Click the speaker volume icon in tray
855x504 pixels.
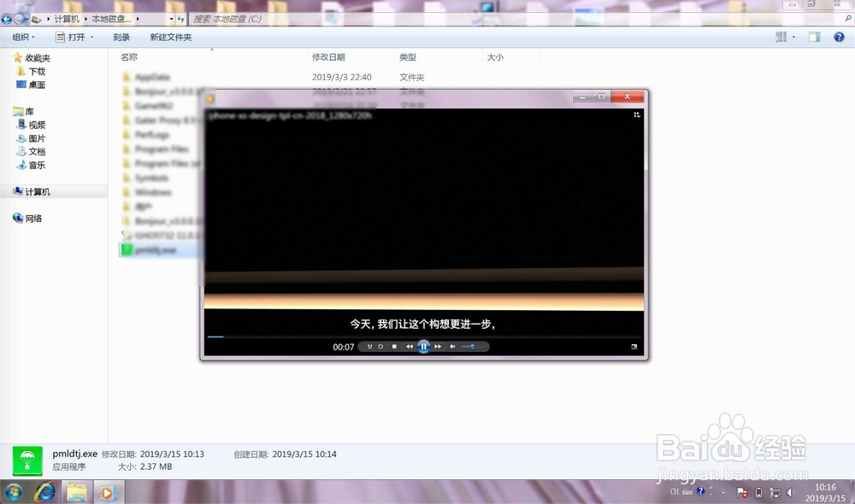(x=791, y=493)
